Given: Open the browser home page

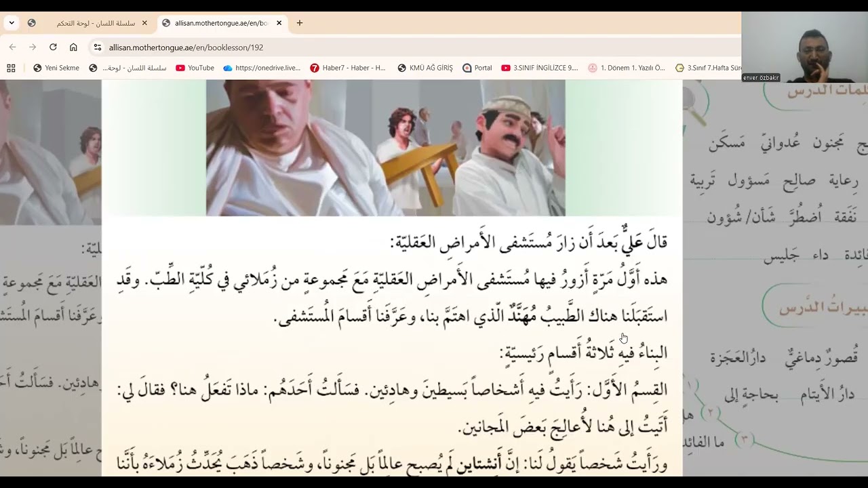Looking at the screenshot, I should click(x=73, y=47).
